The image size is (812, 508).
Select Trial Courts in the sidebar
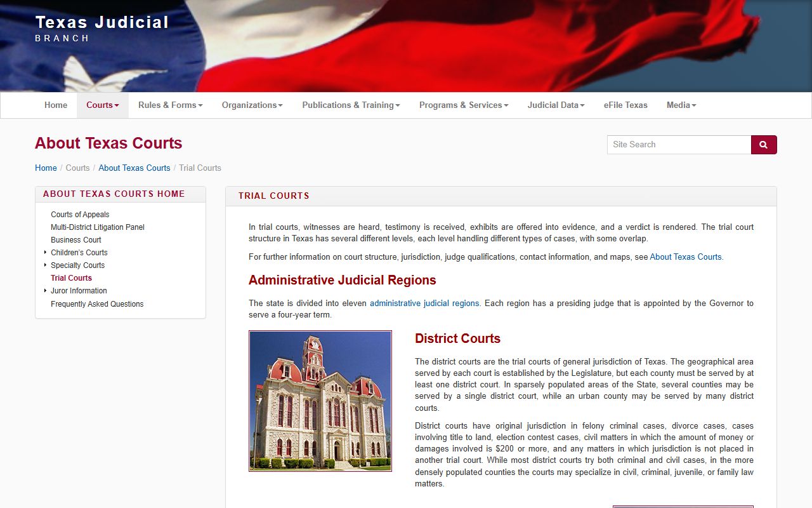click(x=72, y=278)
